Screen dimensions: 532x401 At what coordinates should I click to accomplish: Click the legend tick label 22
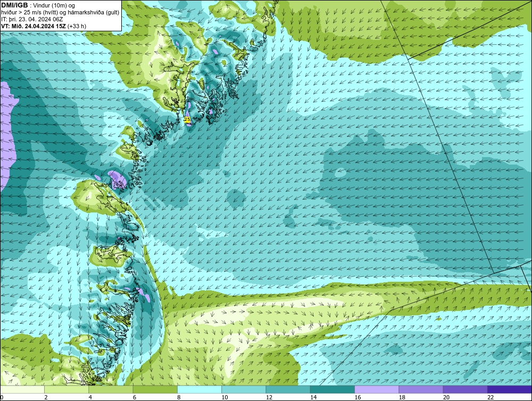click(x=491, y=398)
